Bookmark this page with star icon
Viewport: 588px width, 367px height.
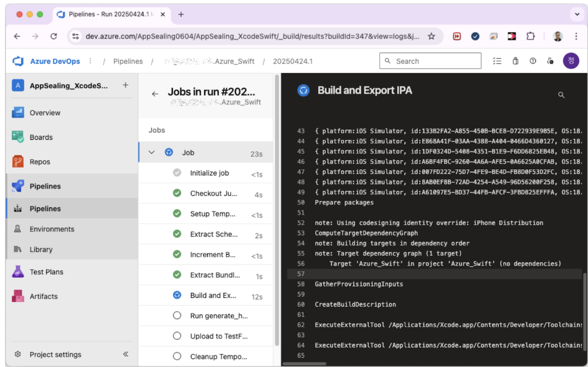click(431, 36)
